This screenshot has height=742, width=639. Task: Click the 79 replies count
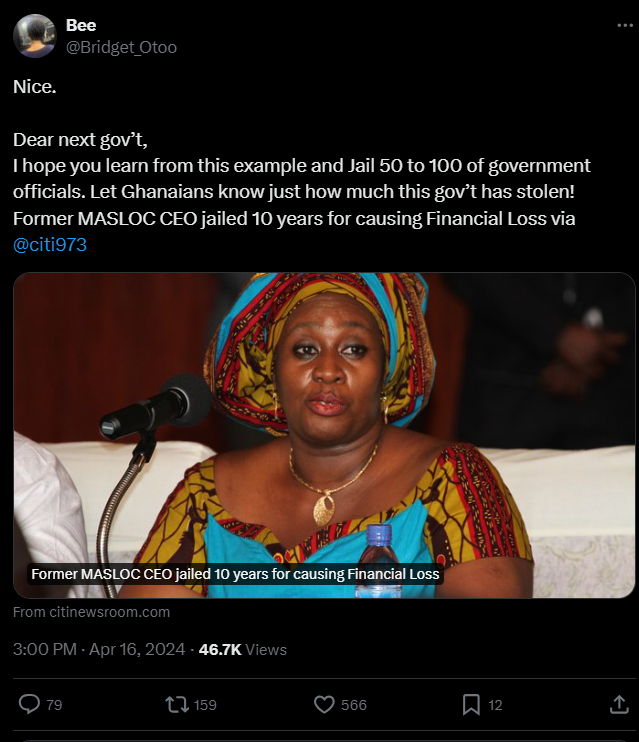tap(54, 705)
